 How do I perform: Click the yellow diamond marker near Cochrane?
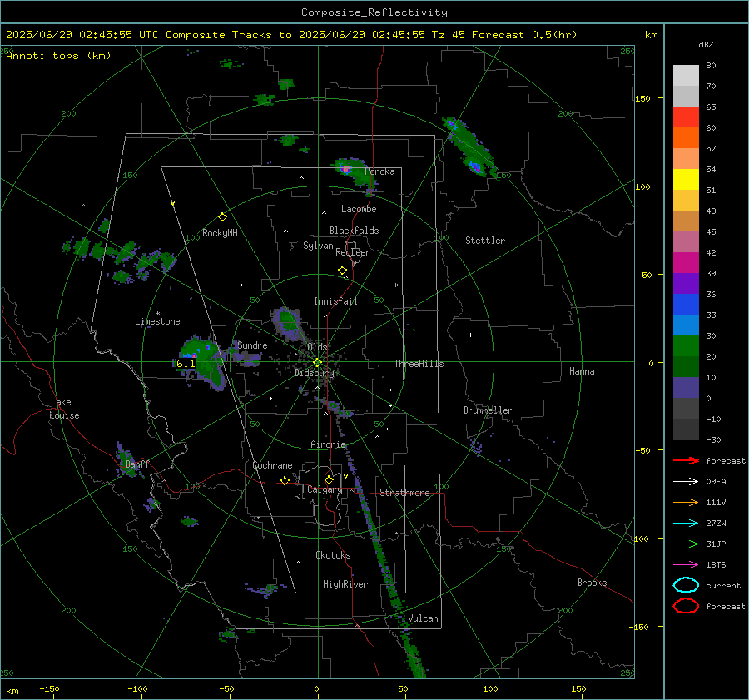click(x=285, y=480)
